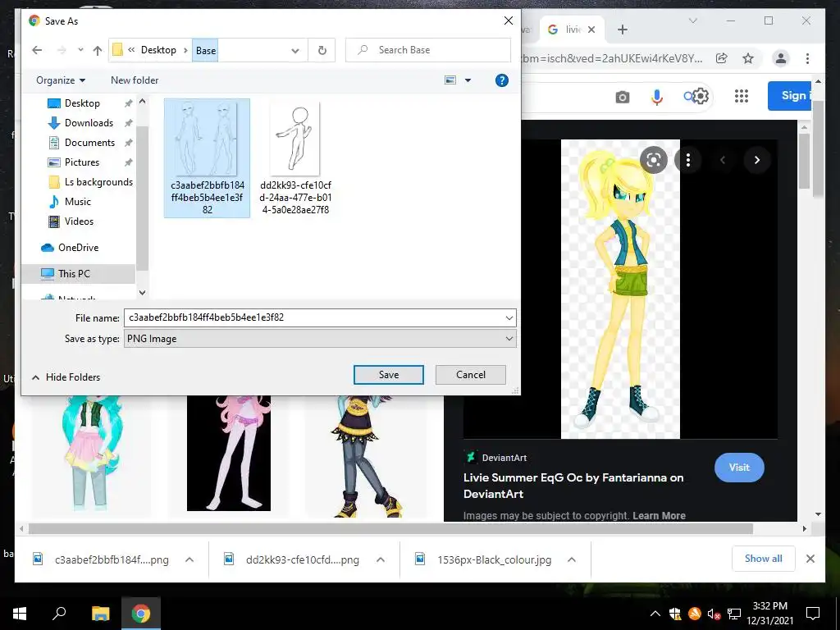Open dd2kk93-cfe10cfd download options chevron
840x630 pixels.
point(381,559)
